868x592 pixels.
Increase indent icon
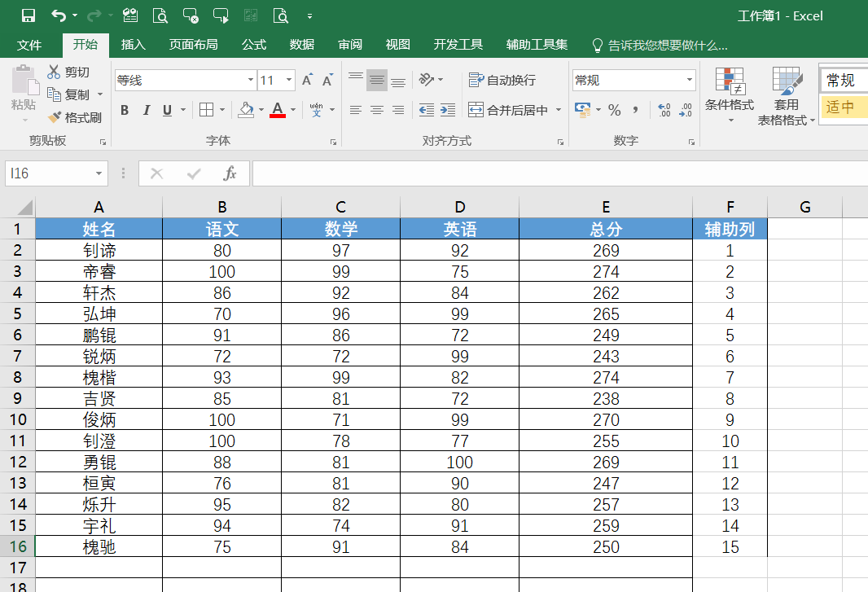(448, 110)
